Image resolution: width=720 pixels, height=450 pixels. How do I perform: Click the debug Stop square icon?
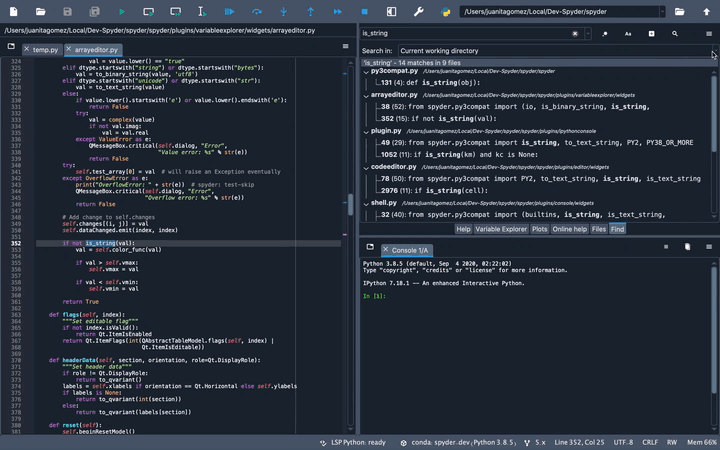click(364, 11)
